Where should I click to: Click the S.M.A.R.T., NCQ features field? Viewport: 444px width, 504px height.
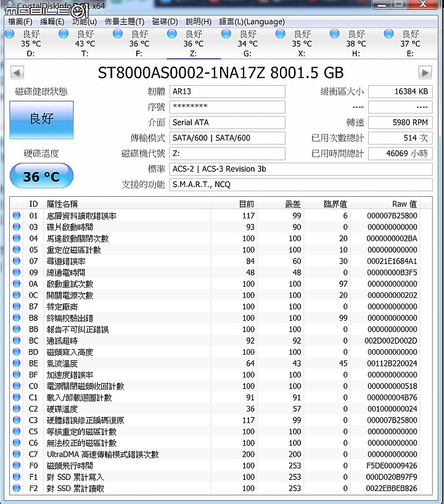[301, 184]
